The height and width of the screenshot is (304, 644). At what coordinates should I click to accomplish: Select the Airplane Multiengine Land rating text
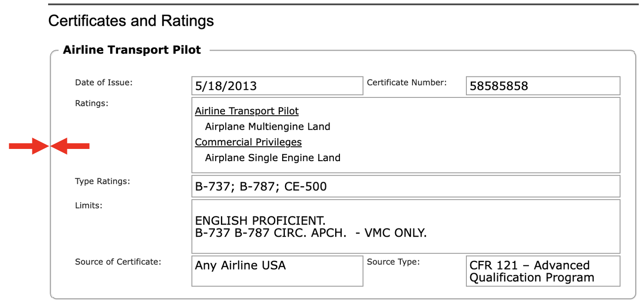click(x=267, y=126)
